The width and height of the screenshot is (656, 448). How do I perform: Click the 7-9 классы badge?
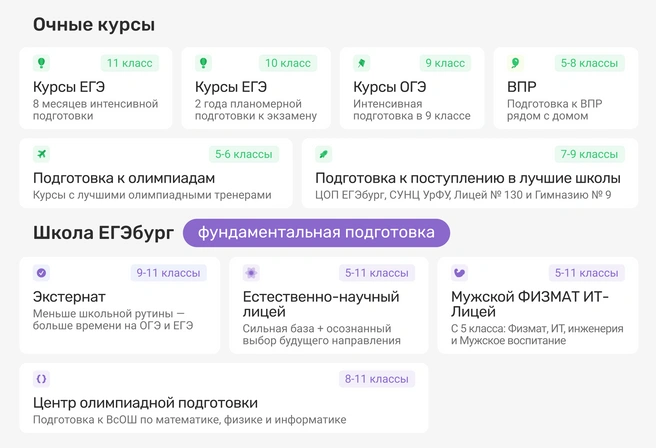[589, 154]
